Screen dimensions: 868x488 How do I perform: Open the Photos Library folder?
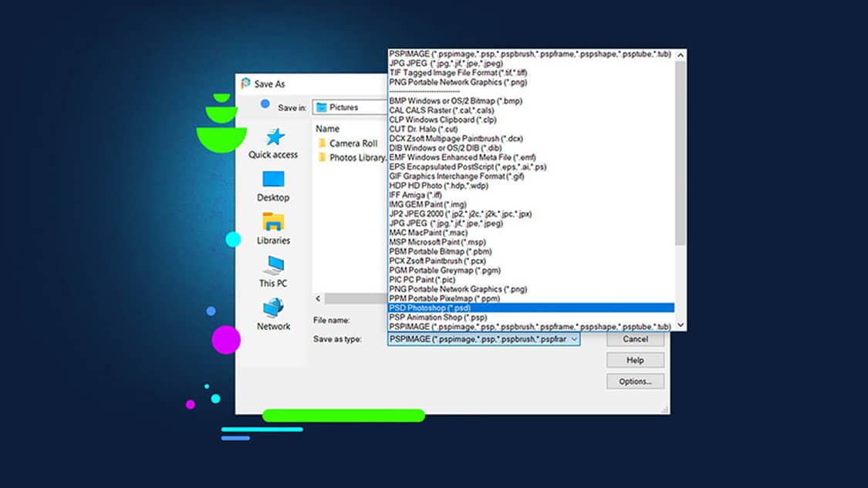pyautogui.click(x=352, y=158)
